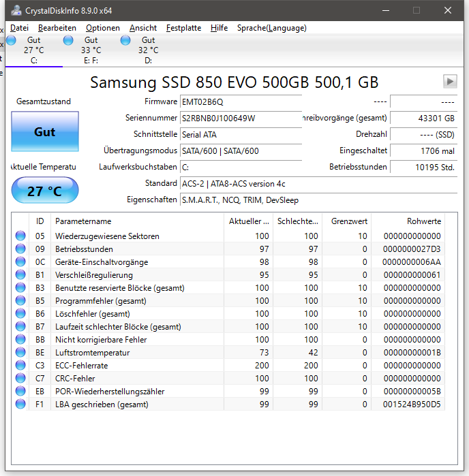Click the Aktueller column header
This screenshot has height=476, width=469.
click(x=248, y=221)
